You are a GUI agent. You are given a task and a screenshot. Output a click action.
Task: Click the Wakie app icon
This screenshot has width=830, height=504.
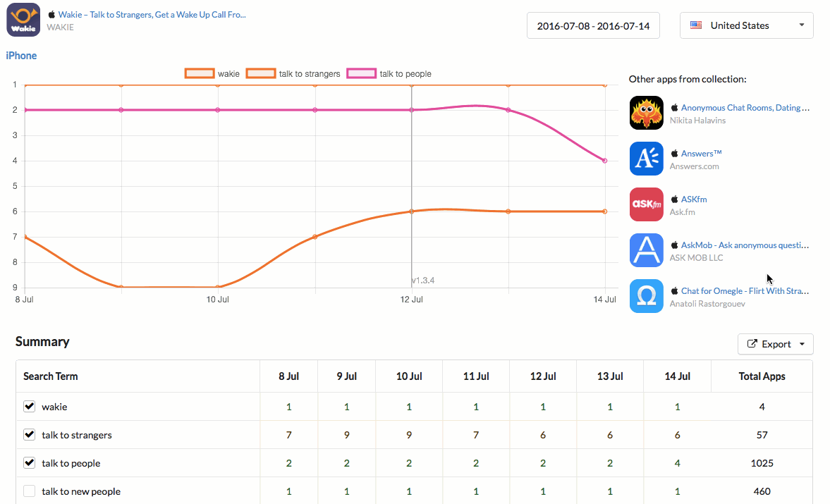click(23, 20)
